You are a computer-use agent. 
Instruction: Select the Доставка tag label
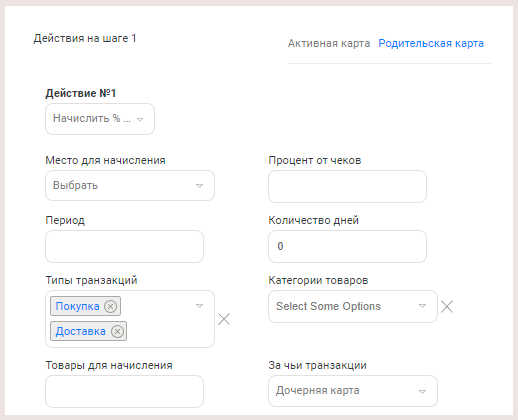[x=80, y=331]
